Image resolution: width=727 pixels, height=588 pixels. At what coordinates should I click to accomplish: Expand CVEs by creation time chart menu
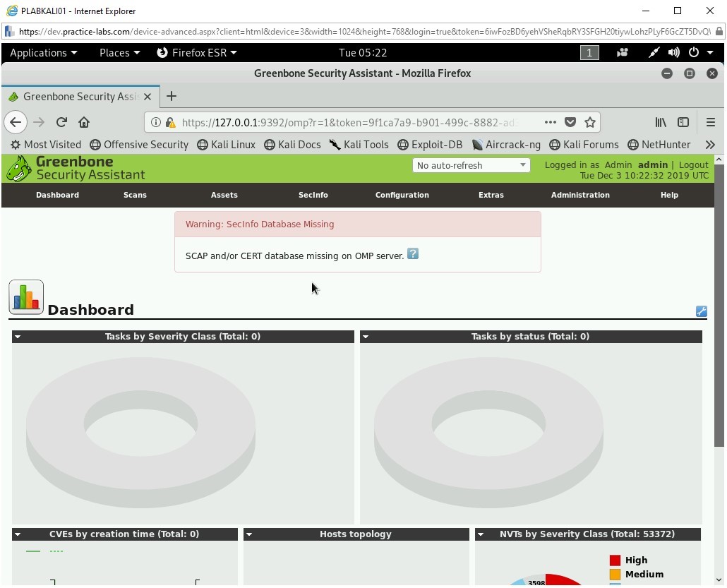pyautogui.click(x=18, y=534)
